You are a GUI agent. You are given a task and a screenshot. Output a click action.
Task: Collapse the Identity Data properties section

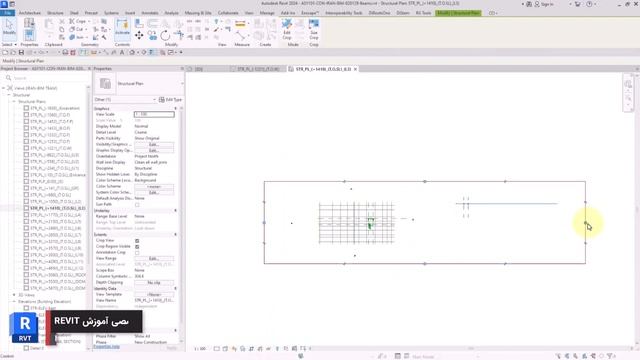176,289
